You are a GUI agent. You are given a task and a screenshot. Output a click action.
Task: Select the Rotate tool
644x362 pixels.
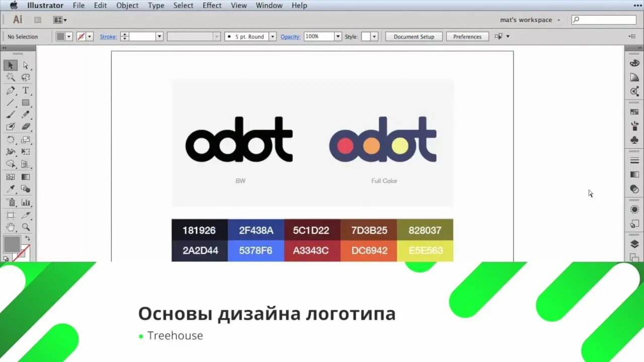[11, 140]
